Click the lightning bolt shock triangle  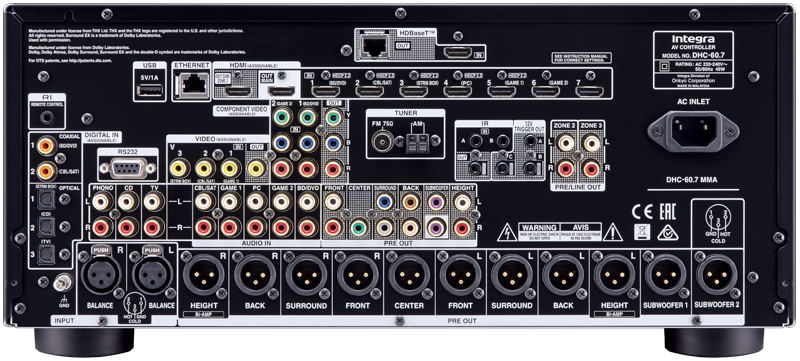click(x=508, y=232)
